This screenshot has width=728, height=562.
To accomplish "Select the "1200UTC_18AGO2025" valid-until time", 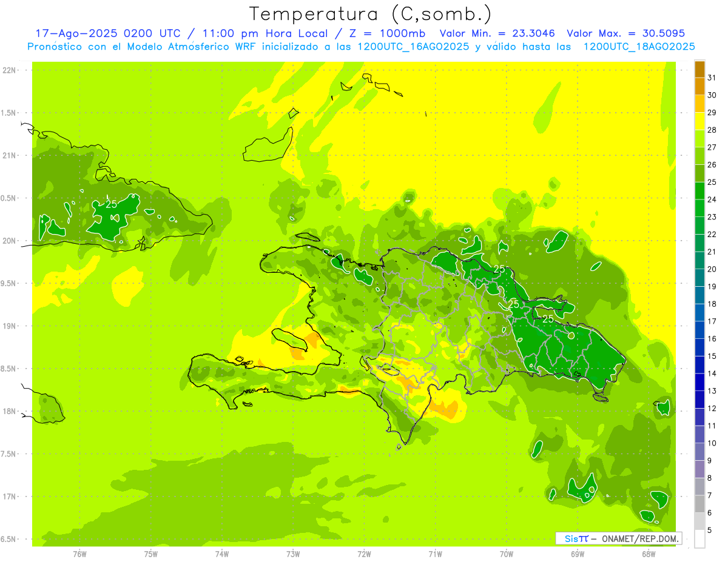I will (x=639, y=47).
